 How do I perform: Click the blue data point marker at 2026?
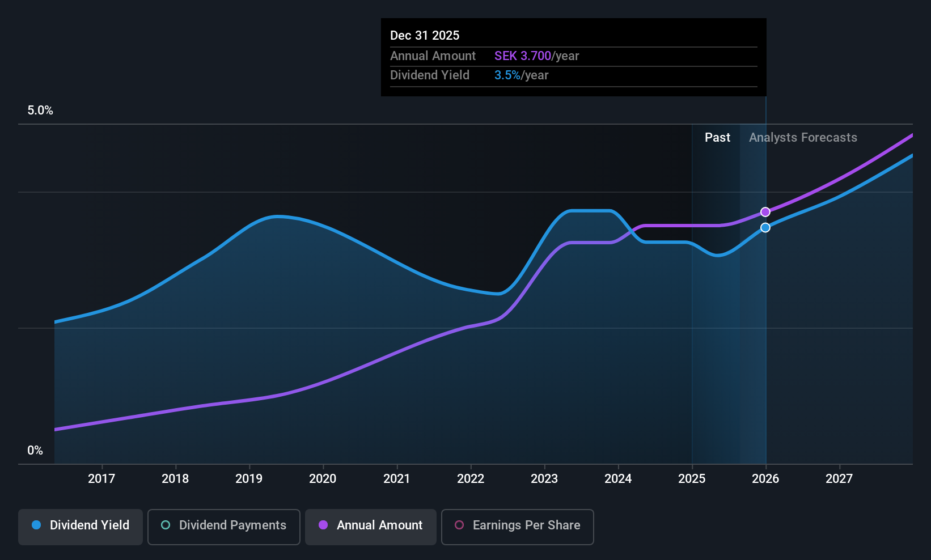[765, 228]
